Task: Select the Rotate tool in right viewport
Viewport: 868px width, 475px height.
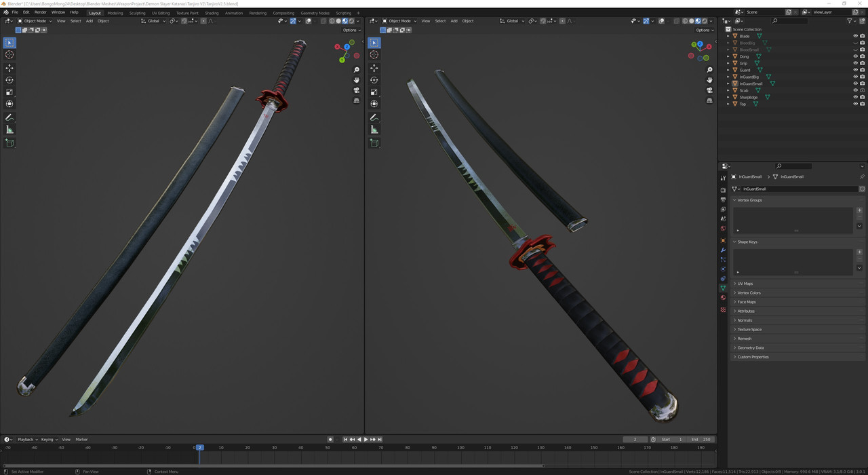Action: click(374, 80)
